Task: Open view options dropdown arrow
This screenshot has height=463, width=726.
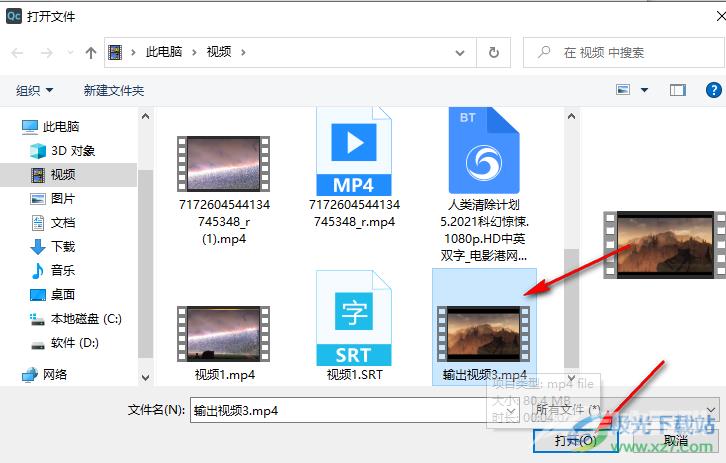Action: click(x=644, y=90)
